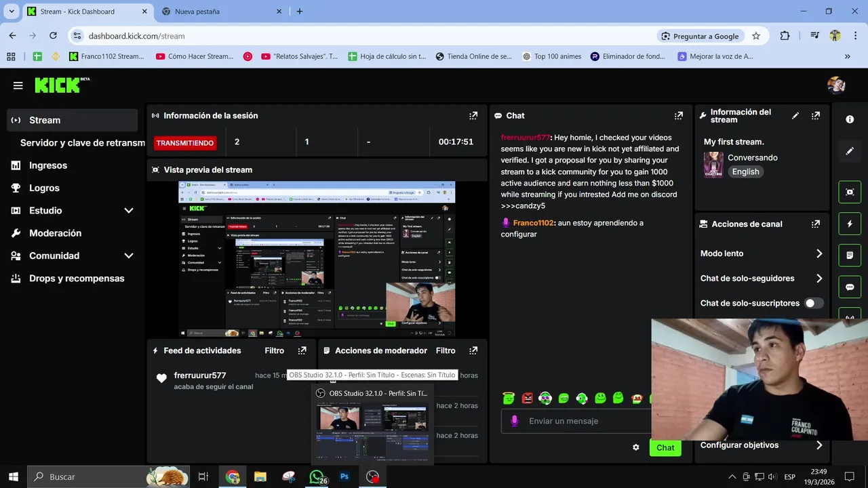Screen dimensions: 868x488
Task: Click the 00:17:51 stream timer
Action: pos(456,142)
